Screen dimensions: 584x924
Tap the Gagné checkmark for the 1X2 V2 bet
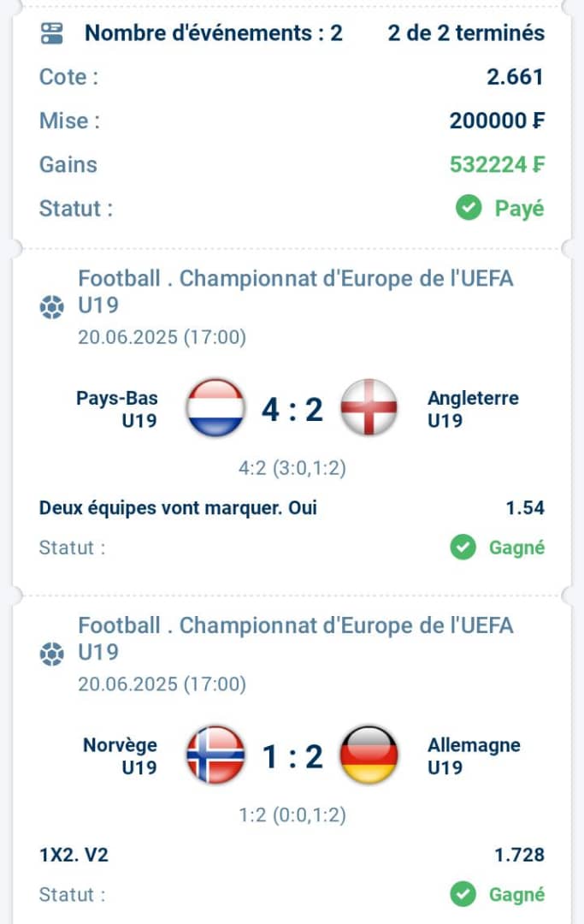click(463, 894)
